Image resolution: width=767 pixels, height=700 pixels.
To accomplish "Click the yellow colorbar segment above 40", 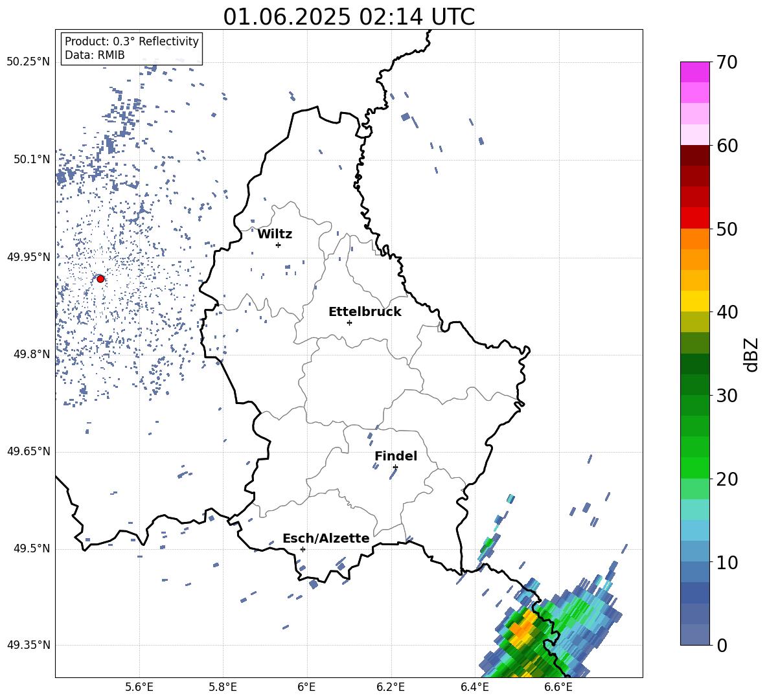I will point(694,301).
